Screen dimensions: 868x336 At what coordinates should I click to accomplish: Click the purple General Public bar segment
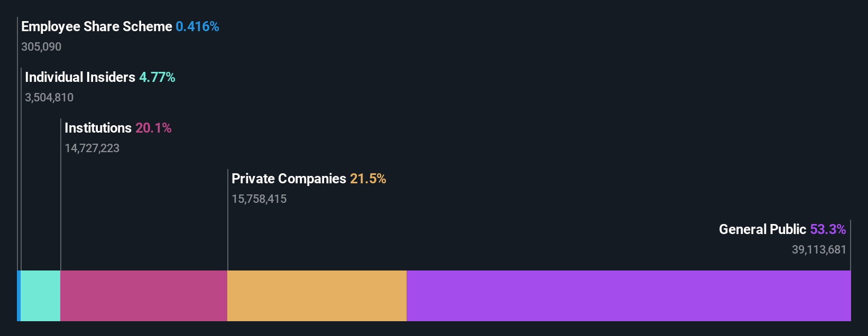[x=629, y=296]
